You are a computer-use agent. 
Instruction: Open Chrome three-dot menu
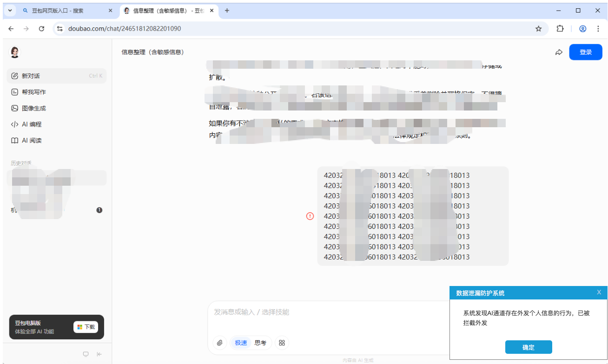598,28
